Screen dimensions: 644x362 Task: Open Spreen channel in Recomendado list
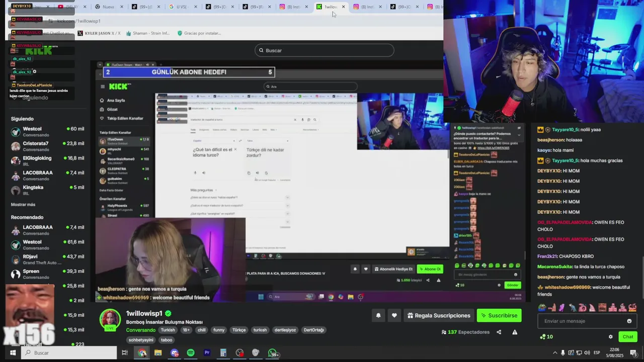(x=48, y=274)
